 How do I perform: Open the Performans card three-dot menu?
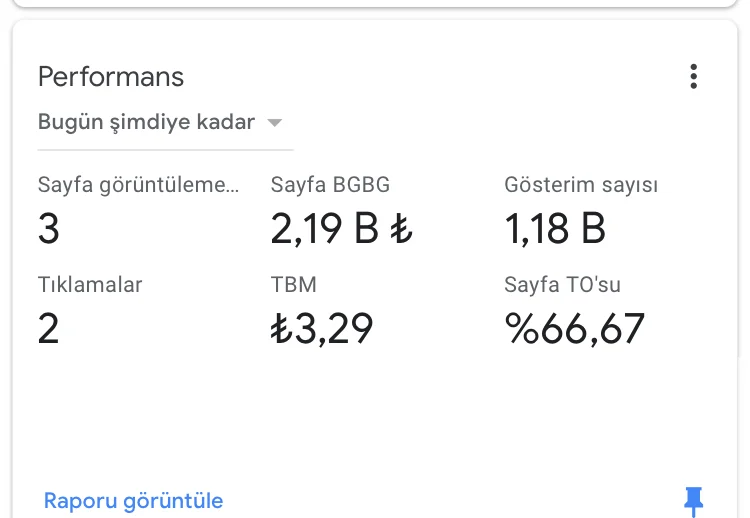[693, 77]
